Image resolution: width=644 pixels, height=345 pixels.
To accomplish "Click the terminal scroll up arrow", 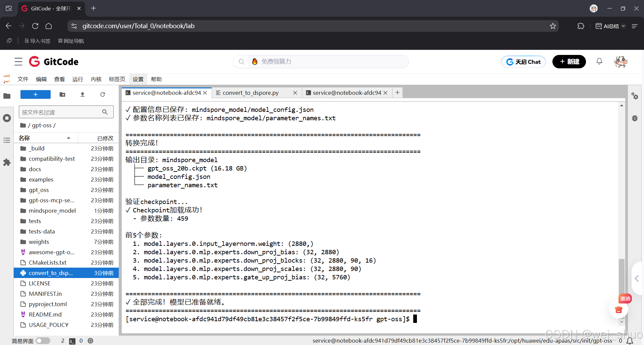I will coord(622,105).
